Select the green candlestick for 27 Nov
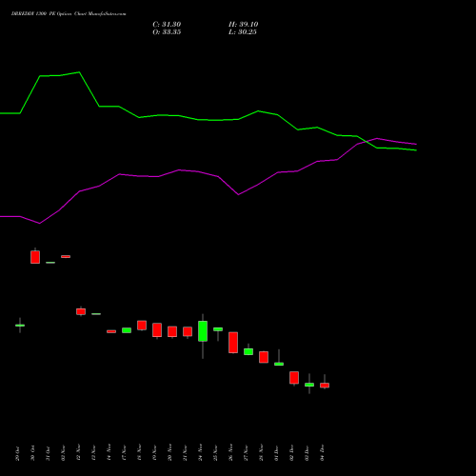The width and height of the screenshot is (476, 476). (x=248, y=351)
